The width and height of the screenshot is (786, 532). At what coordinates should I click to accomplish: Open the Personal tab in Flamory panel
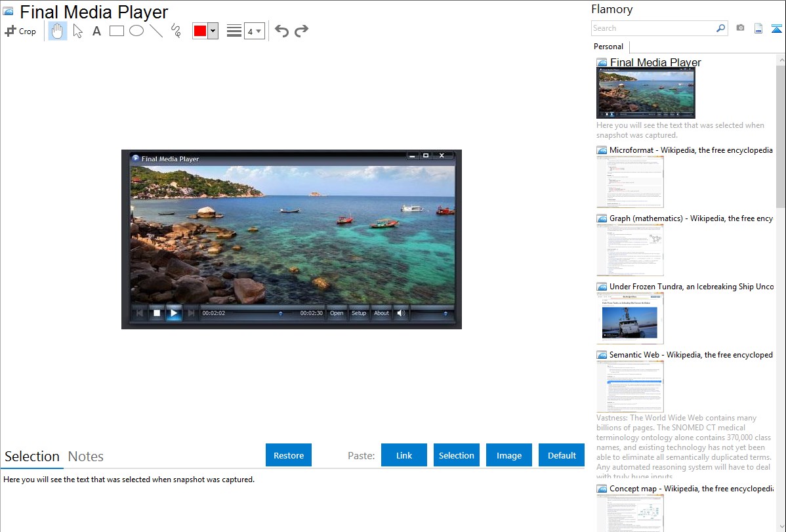coord(608,47)
